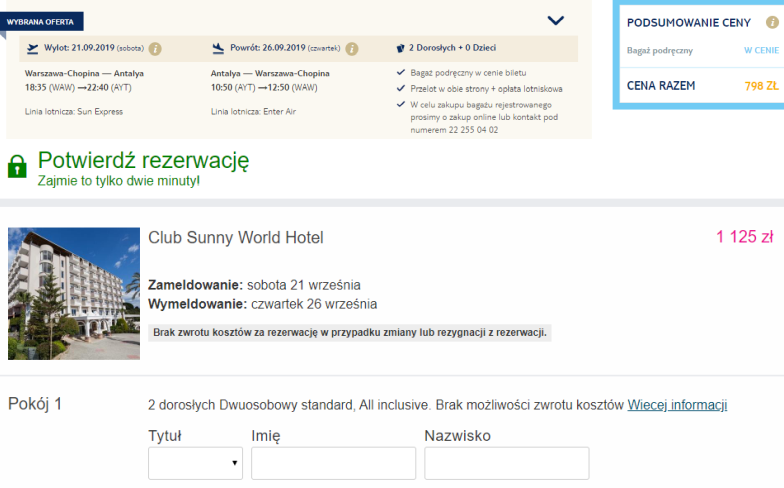Click the Club Sunny World Hotel photo

click(x=74, y=294)
